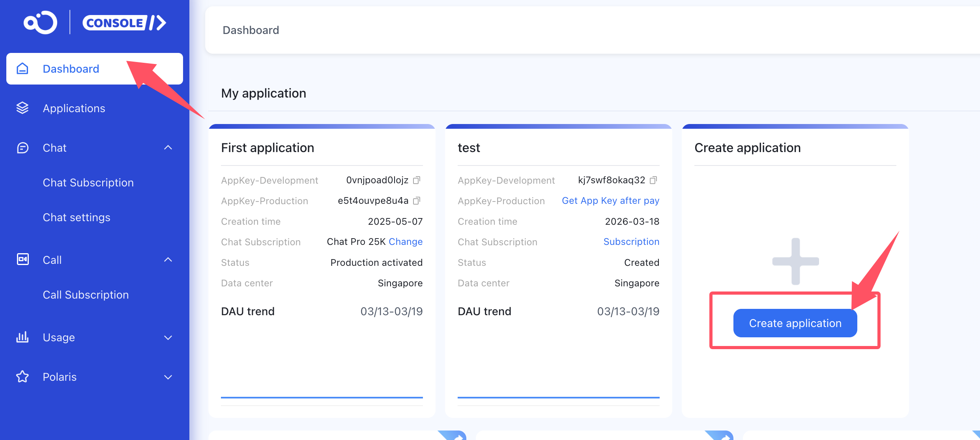Viewport: 980px width, 440px height.
Task: Click the Dashboard home icon in sidebar
Action: [x=22, y=69]
